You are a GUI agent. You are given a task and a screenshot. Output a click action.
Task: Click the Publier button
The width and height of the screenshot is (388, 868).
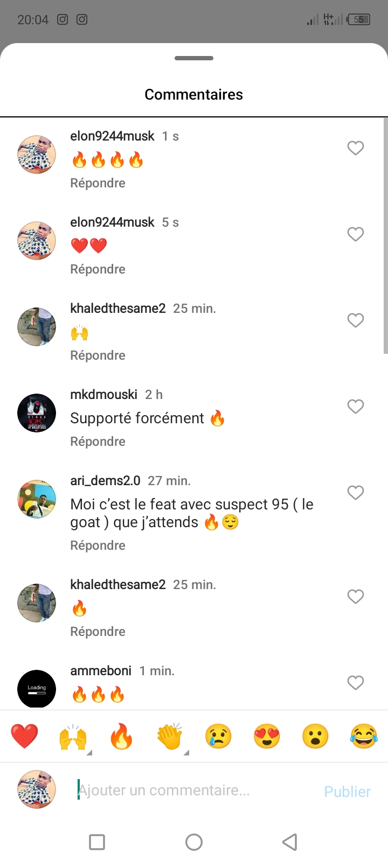(x=347, y=792)
